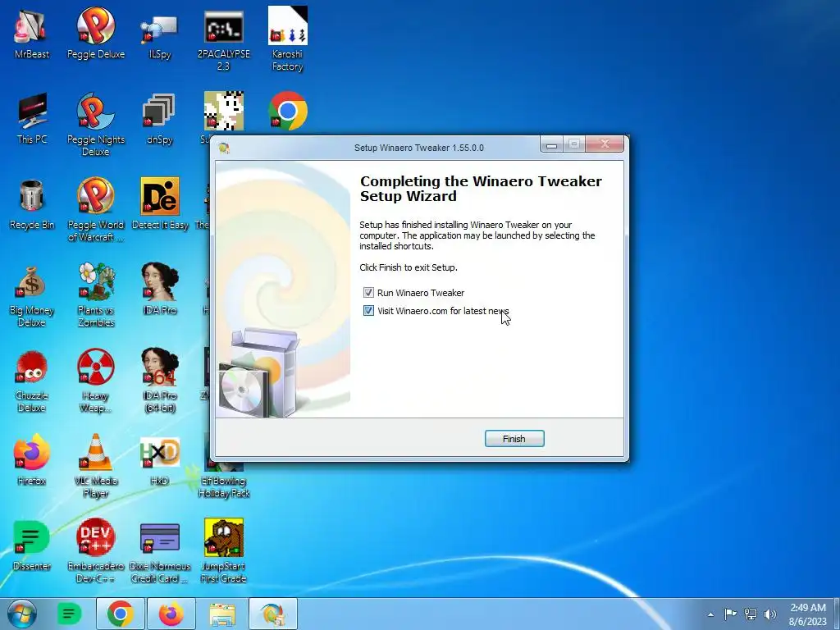Uncheck Run Winaero Tweaker checkbox
Viewport: 840px width, 630px height.
[x=368, y=293]
